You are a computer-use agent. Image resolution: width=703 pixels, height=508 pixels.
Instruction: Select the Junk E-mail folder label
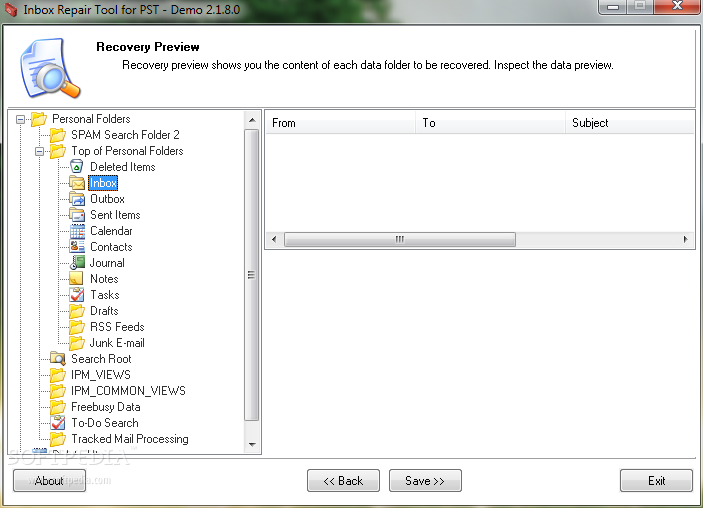117,343
